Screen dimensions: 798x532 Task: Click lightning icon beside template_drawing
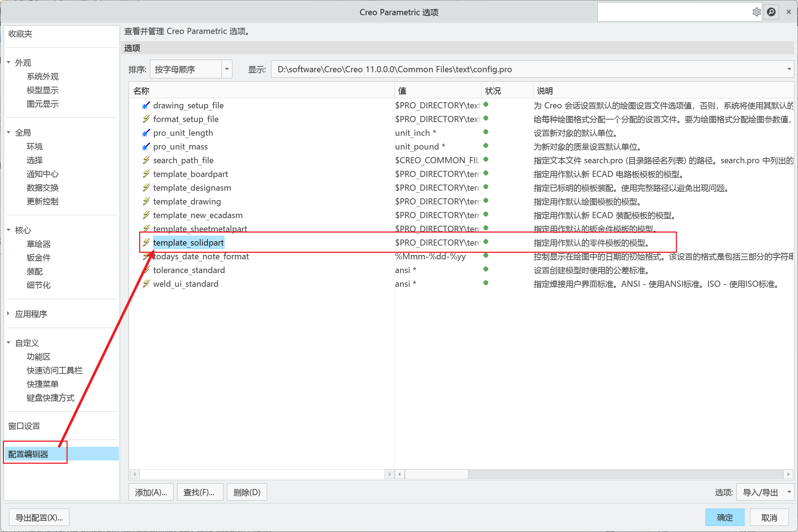(x=146, y=201)
